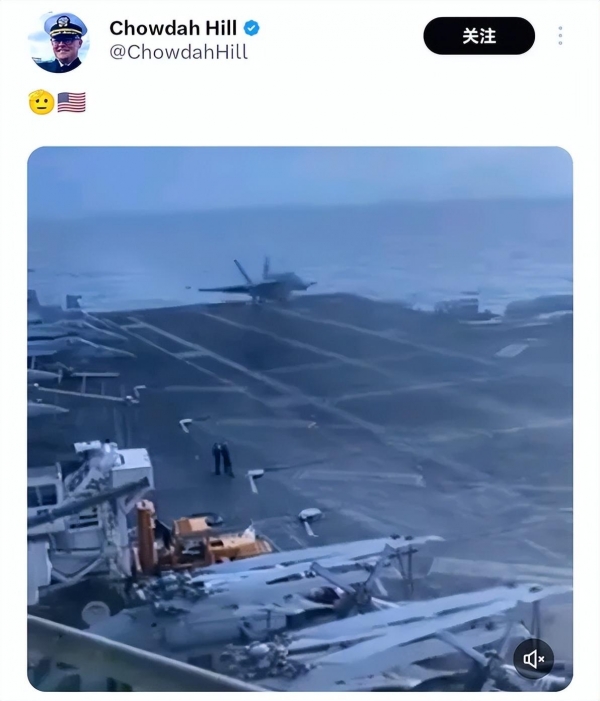The width and height of the screenshot is (600, 701).
Task: Click the hazy sky area of the video
Action: coord(300,177)
